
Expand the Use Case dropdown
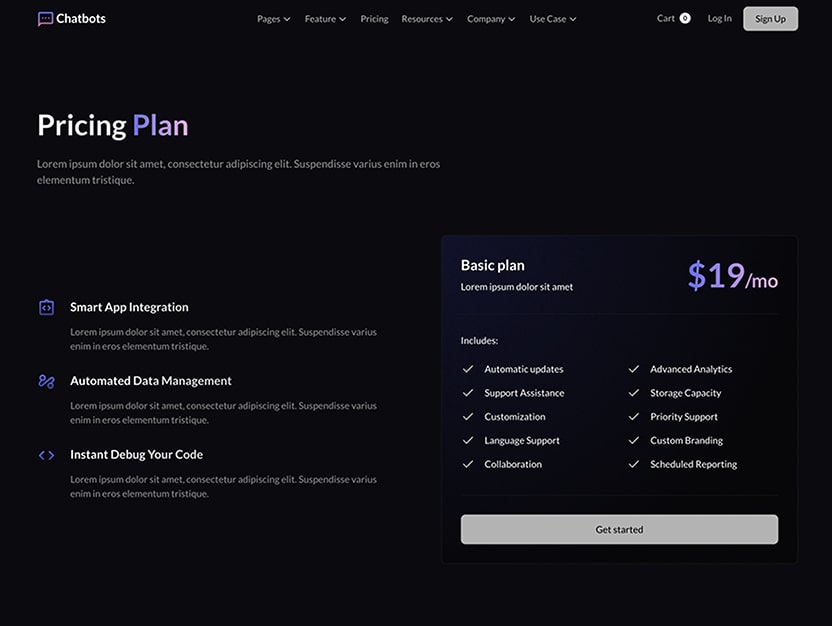[552, 18]
